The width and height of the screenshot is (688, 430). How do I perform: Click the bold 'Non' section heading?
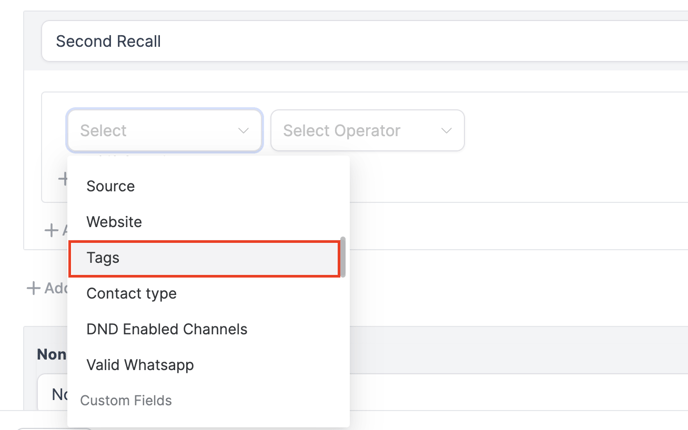click(x=51, y=354)
